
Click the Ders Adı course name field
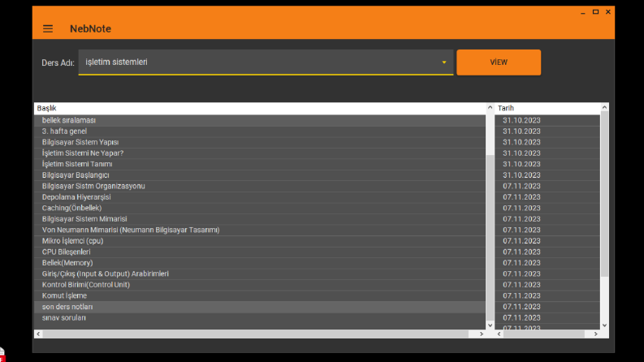[266, 62]
